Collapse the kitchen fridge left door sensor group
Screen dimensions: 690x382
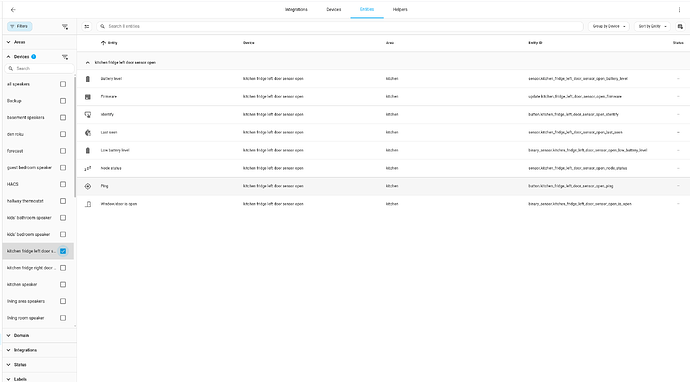point(88,62)
